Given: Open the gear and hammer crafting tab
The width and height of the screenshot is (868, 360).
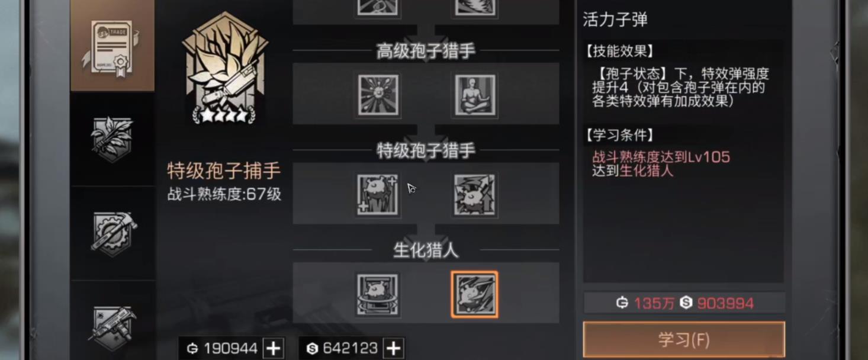Looking at the screenshot, I should (x=112, y=233).
